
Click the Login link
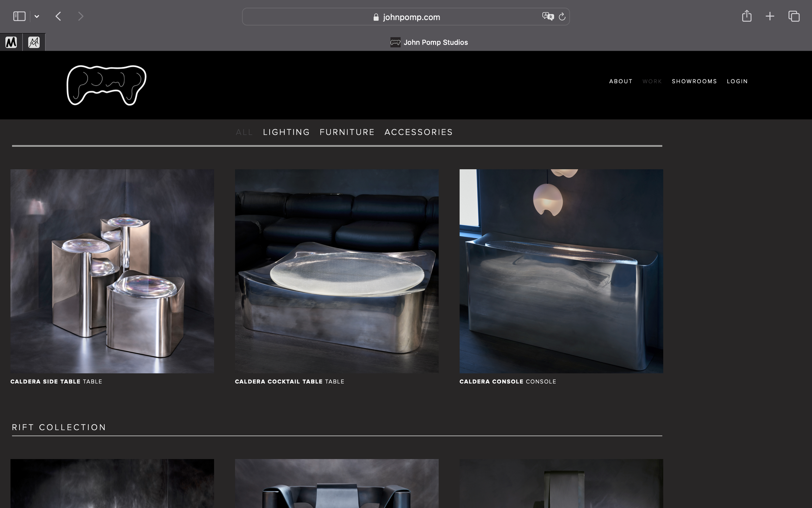click(x=737, y=81)
